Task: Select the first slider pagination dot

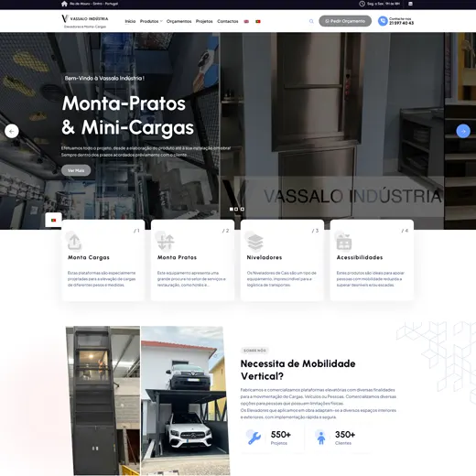Action: pos(232,209)
